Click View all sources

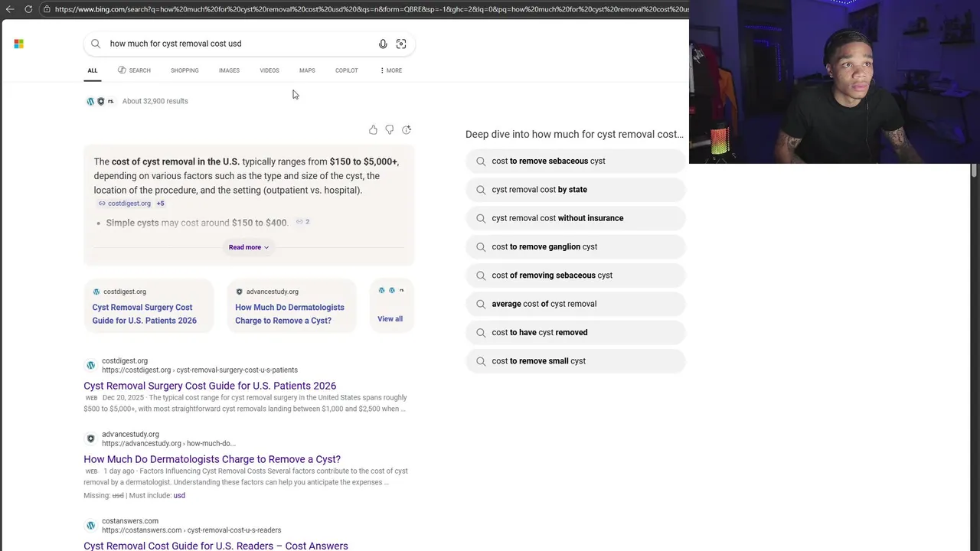click(390, 319)
